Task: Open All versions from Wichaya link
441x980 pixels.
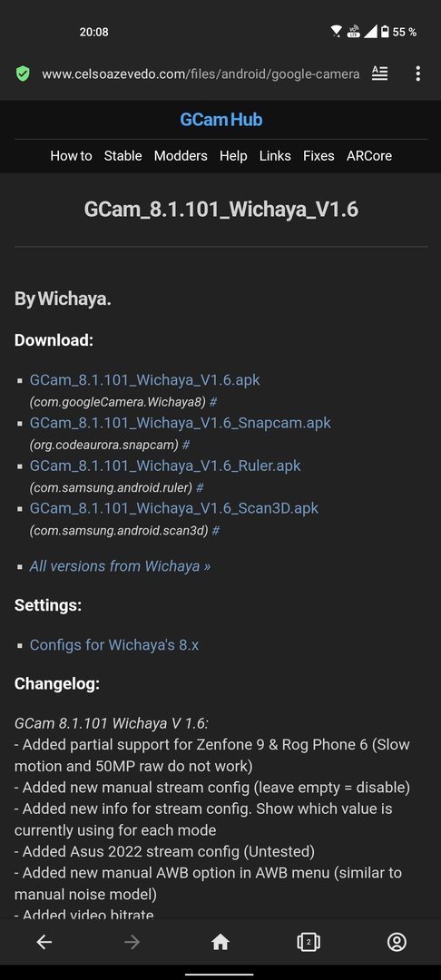Action: [120, 566]
